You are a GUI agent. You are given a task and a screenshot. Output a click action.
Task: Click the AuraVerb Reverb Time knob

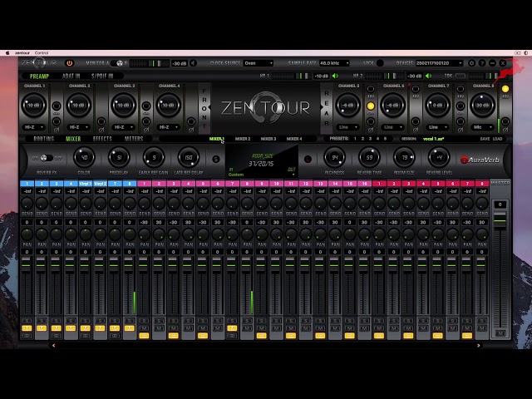pos(369,157)
